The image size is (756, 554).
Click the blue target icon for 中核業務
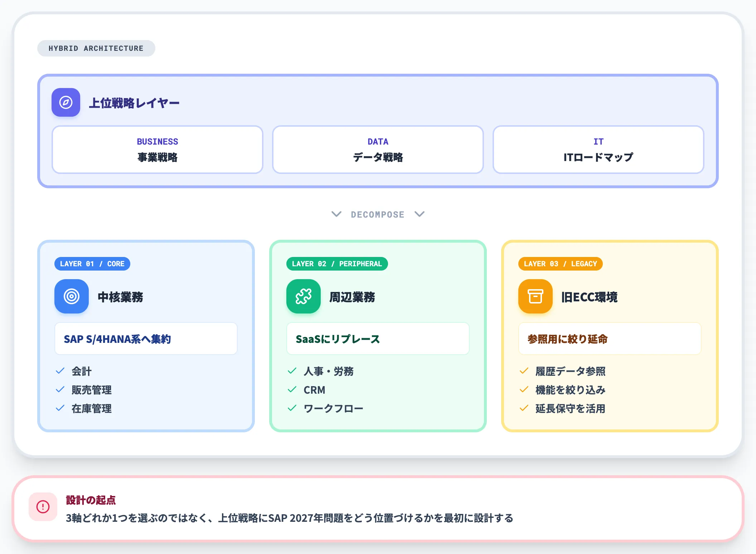click(x=72, y=296)
